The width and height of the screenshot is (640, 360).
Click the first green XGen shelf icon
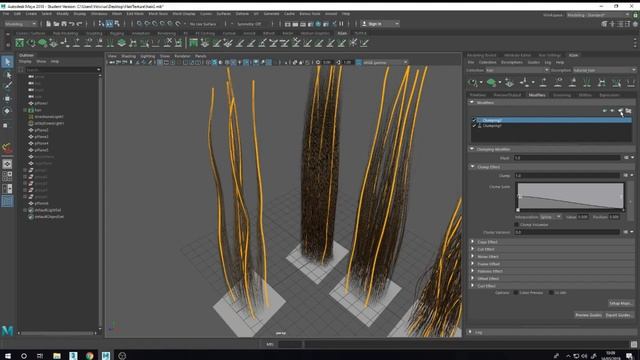click(x=20, y=43)
